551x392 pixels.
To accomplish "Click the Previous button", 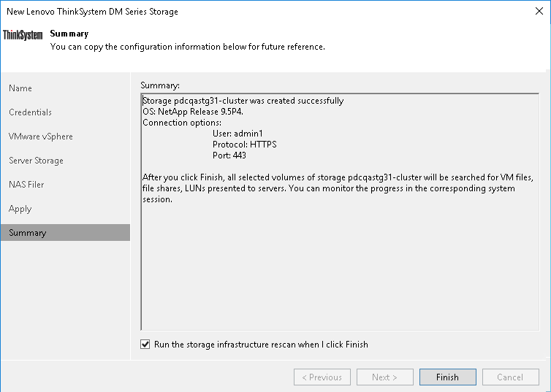I will [x=322, y=377].
